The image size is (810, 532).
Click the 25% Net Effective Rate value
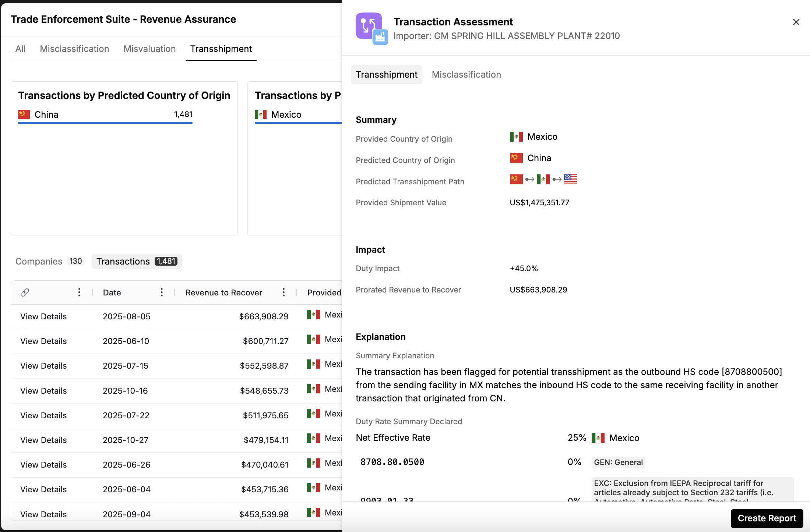point(577,438)
